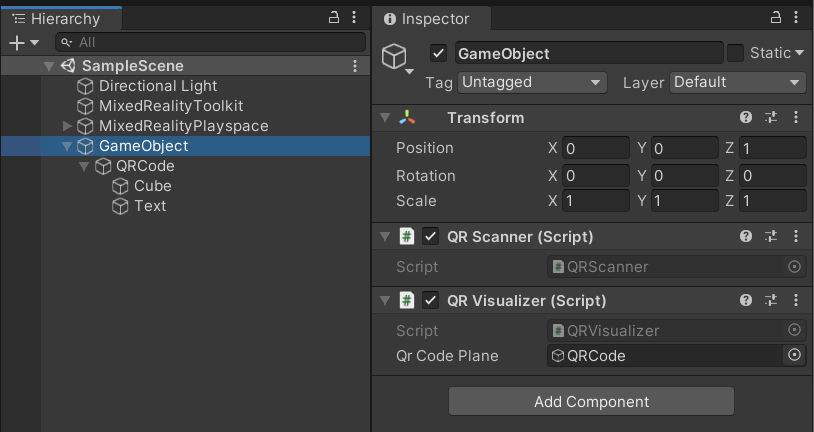
Task: Open QR Scanner presets icon
Action: point(771,236)
